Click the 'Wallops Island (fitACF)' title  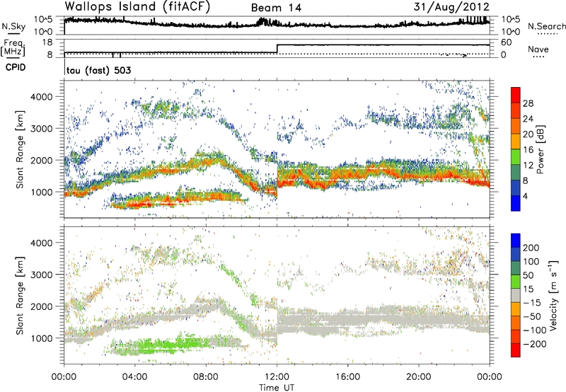pyautogui.click(x=137, y=7)
